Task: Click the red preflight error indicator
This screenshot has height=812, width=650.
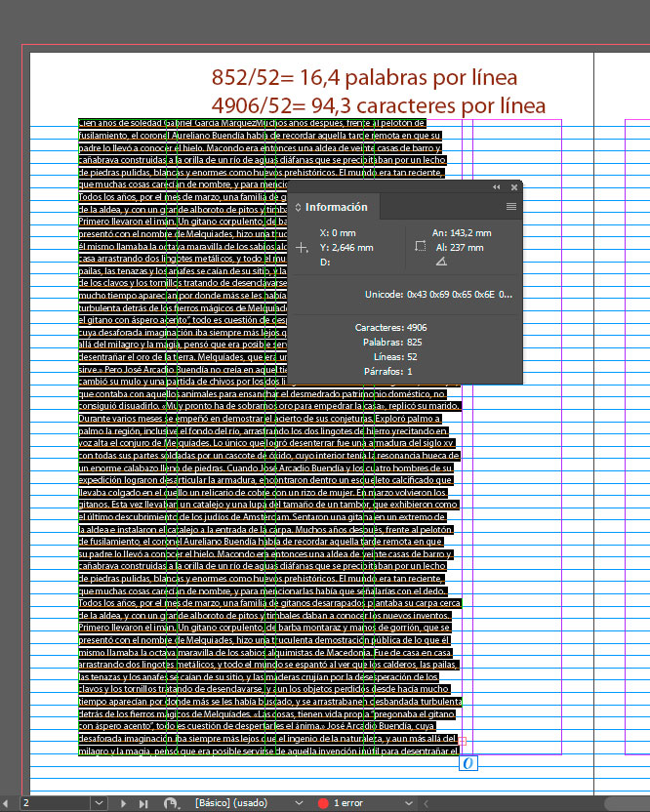Action: (x=323, y=802)
